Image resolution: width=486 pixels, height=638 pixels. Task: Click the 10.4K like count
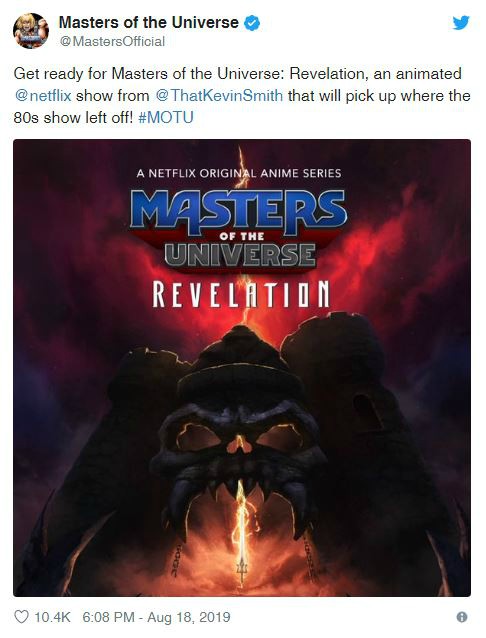click(53, 617)
